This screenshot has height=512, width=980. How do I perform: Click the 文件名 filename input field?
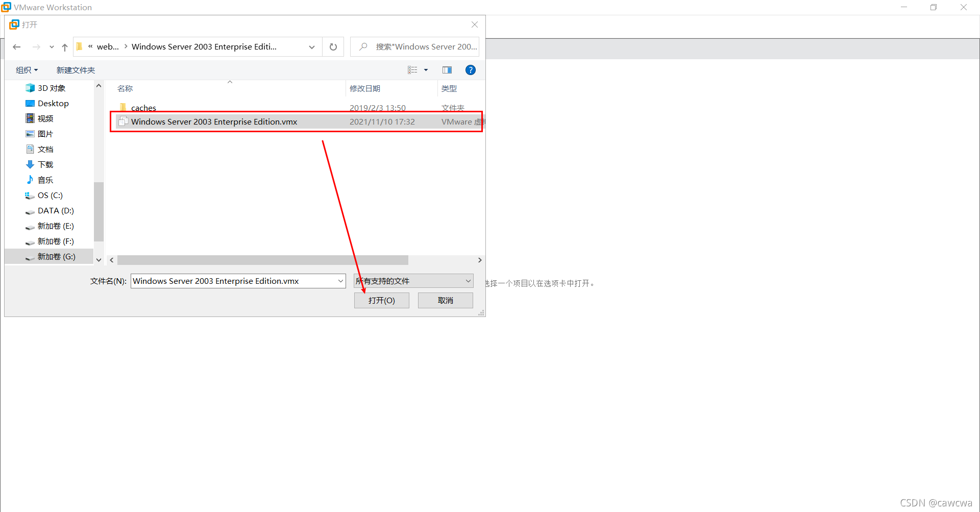(x=234, y=281)
